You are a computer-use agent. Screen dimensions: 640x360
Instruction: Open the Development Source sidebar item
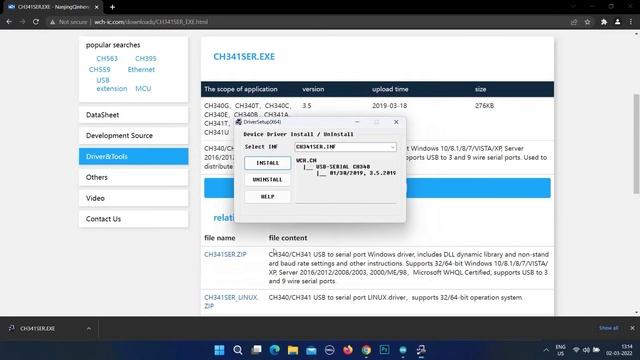tap(133, 136)
